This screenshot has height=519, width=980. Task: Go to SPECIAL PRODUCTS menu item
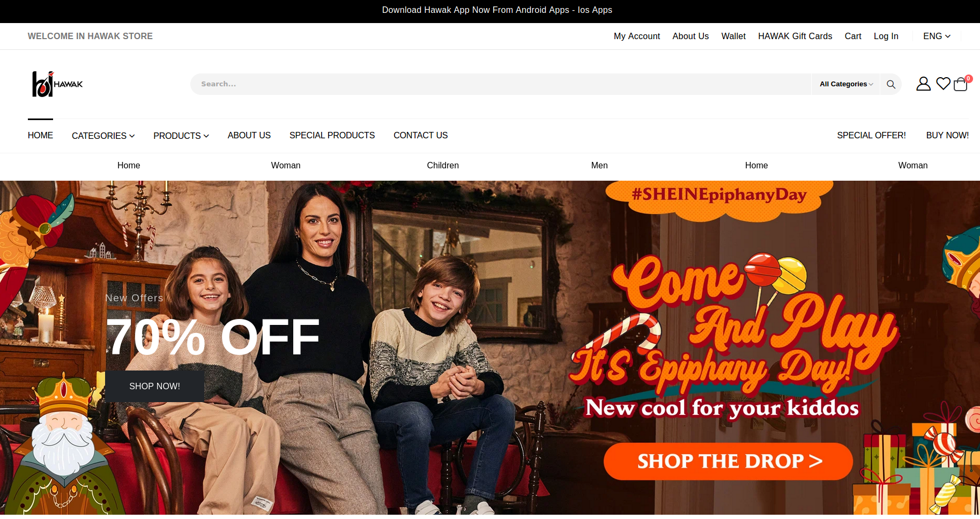332,135
